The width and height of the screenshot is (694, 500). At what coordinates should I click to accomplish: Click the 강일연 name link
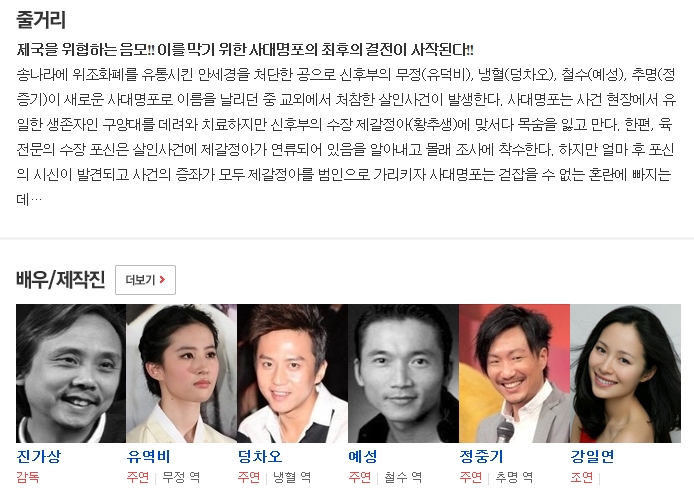pos(592,456)
